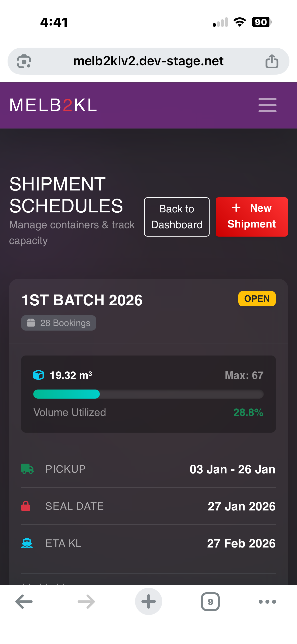The width and height of the screenshot is (297, 644).
Task: Click the green pickup truck icon
Action: (27, 469)
